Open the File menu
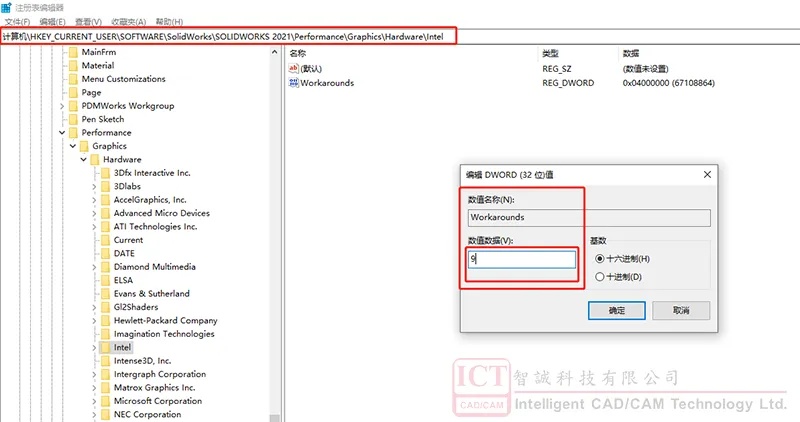The image size is (800, 422). click(17, 22)
